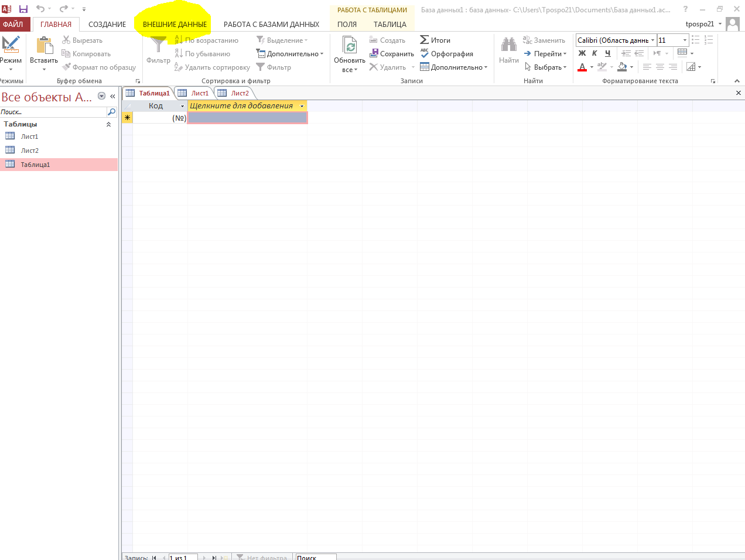
Task: Click the Найти binoculars icon
Action: [509, 45]
